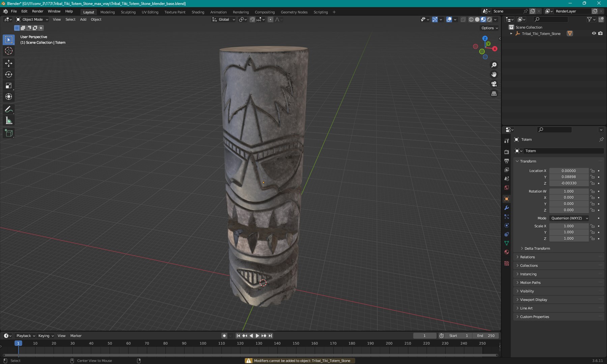Activate the Rotate tool
Screen dimensions: 607x364
[9, 74]
